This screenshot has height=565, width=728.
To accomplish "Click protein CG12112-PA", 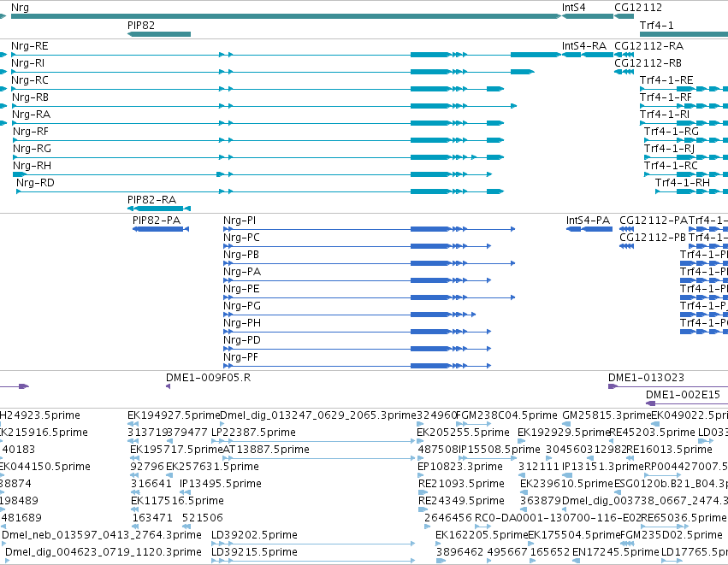I will 654,221.
